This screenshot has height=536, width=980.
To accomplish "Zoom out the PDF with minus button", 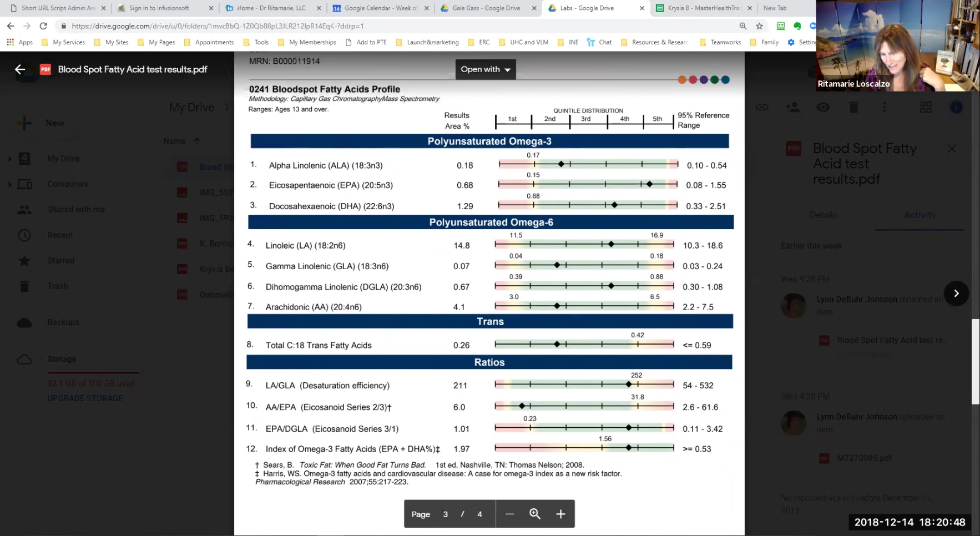I will tap(509, 514).
